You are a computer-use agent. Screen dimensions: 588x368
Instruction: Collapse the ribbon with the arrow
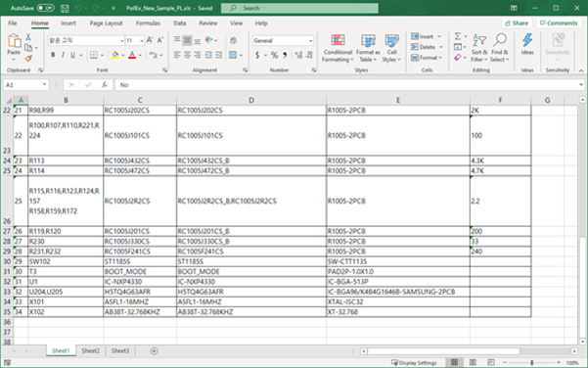581,70
